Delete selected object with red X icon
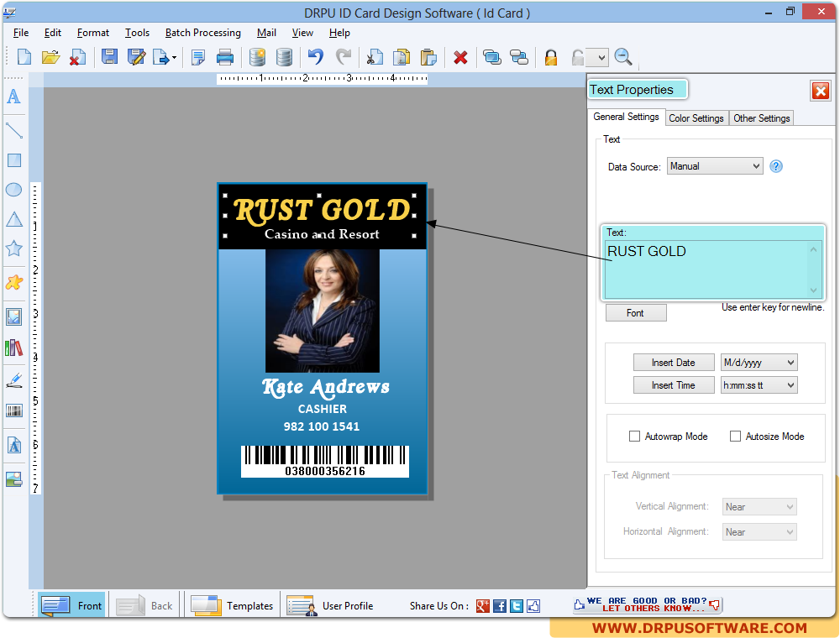Image resolution: width=840 pixels, height=638 pixels. pos(460,57)
